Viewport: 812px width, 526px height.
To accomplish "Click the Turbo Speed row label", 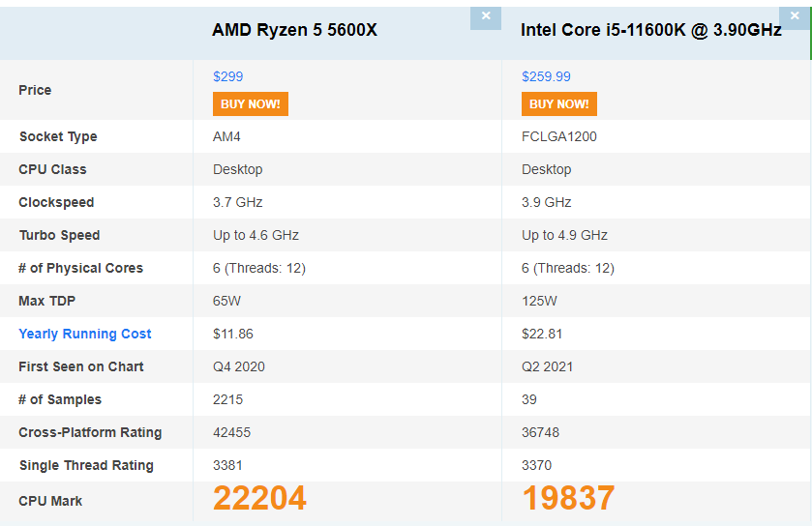I will click(60, 235).
